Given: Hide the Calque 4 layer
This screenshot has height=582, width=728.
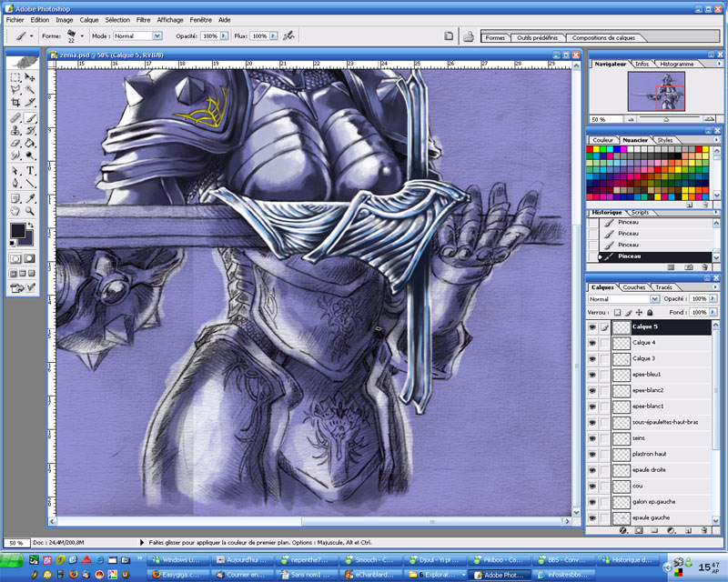Looking at the screenshot, I should (x=592, y=343).
